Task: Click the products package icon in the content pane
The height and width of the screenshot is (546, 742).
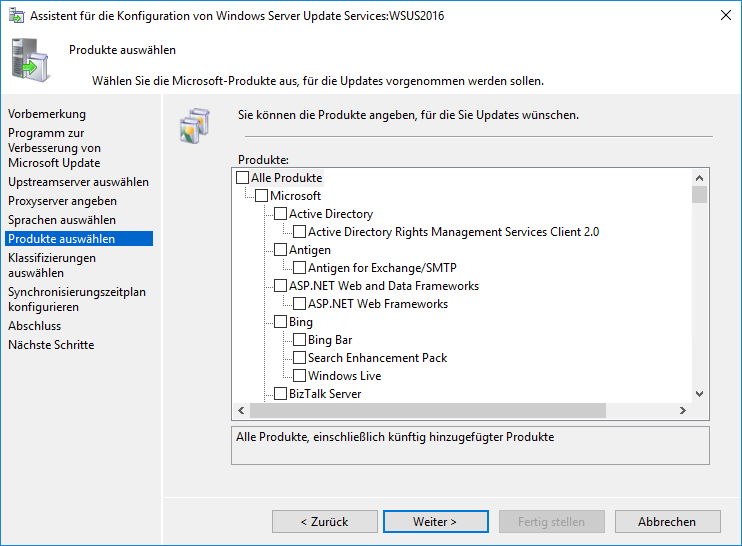Action: (194, 125)
